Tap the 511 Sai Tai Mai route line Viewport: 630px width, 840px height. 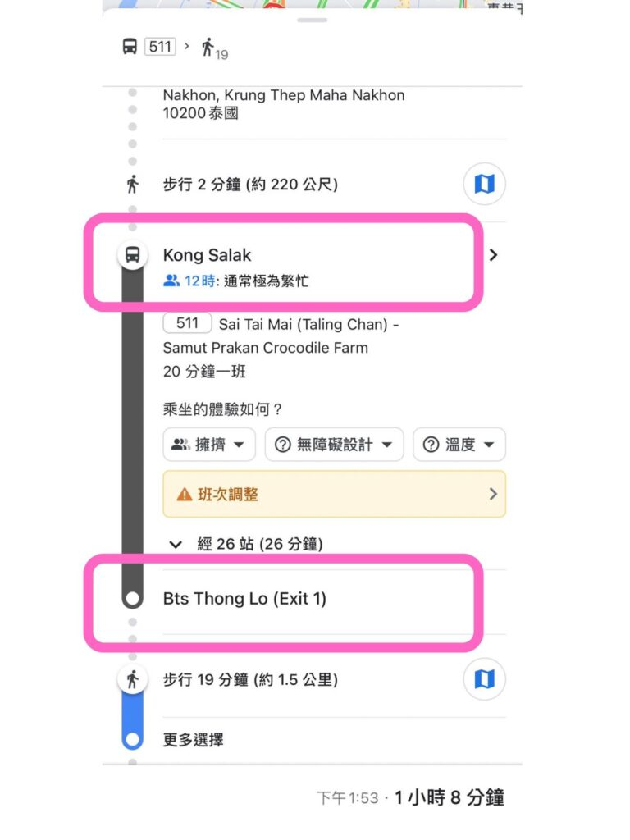point(281,336)
